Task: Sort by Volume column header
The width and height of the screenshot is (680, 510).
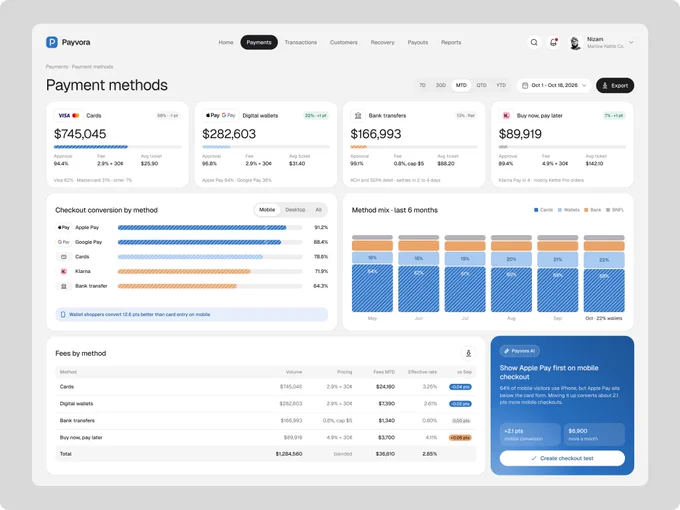Action: 294,372
